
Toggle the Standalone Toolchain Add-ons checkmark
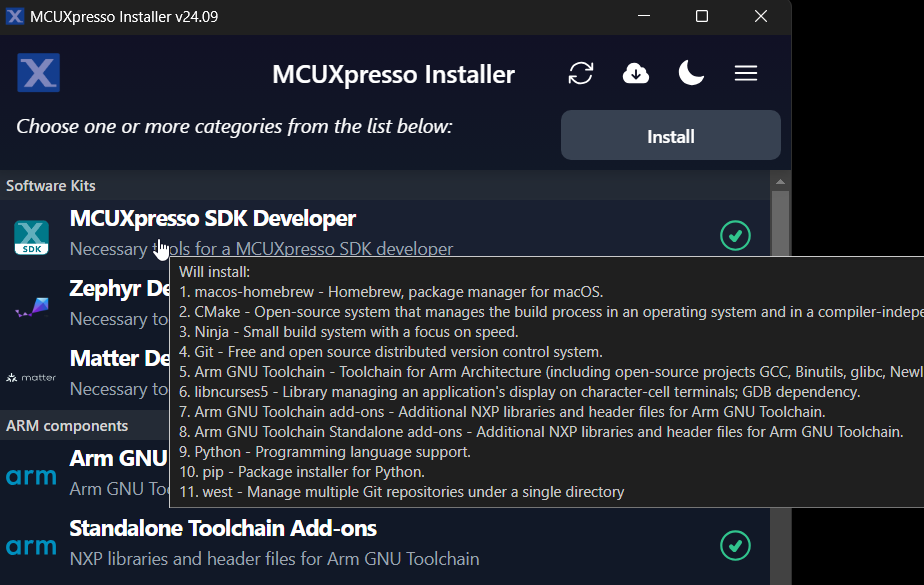tap(736, 546)
